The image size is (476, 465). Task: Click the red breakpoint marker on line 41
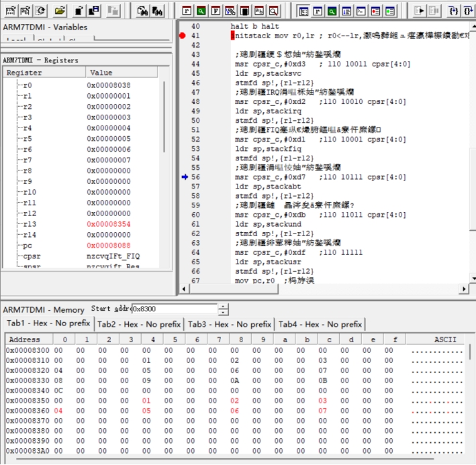[182, 36]
